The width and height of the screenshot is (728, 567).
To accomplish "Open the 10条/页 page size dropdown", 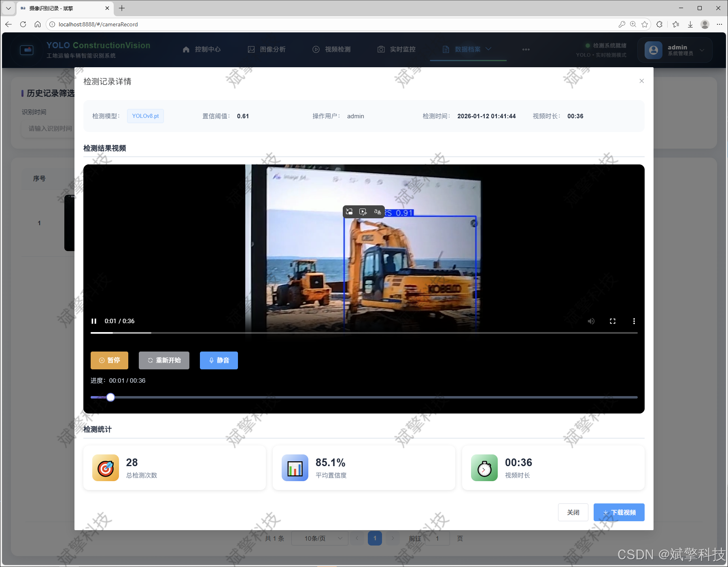I will tap(320, 538).
